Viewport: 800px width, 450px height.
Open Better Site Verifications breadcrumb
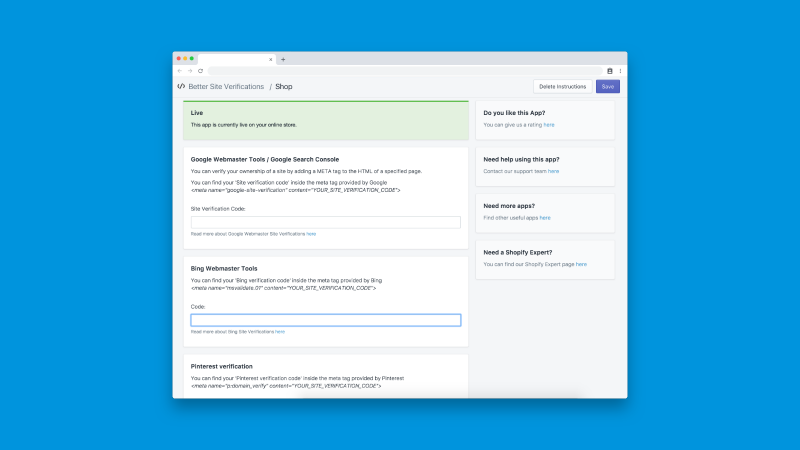(x=226, y=87)
